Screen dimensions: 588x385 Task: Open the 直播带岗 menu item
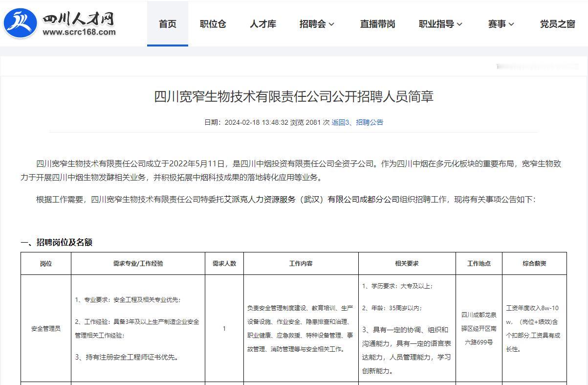tap(377, 24)
